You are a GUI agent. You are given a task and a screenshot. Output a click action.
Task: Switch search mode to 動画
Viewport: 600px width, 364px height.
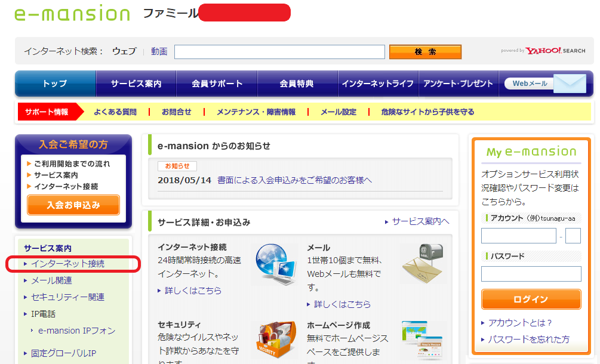click(158, 51)
